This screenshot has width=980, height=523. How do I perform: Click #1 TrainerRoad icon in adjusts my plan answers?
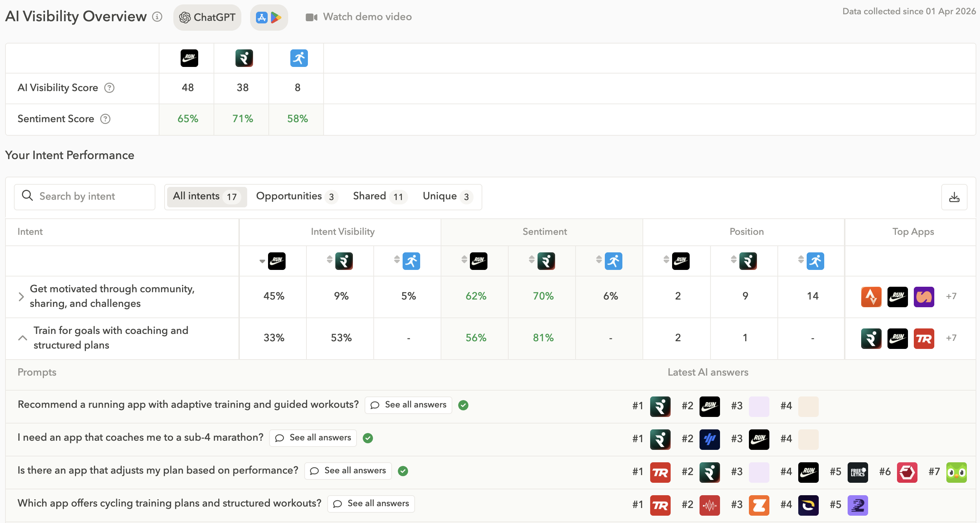pyautogui.click(x=660, y=473)
